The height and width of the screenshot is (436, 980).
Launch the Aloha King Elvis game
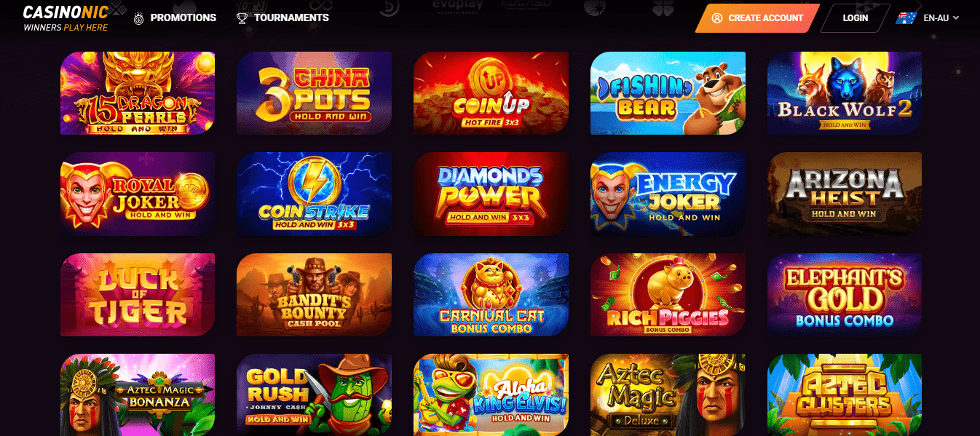pyautogui.click(x=491, y=395)
